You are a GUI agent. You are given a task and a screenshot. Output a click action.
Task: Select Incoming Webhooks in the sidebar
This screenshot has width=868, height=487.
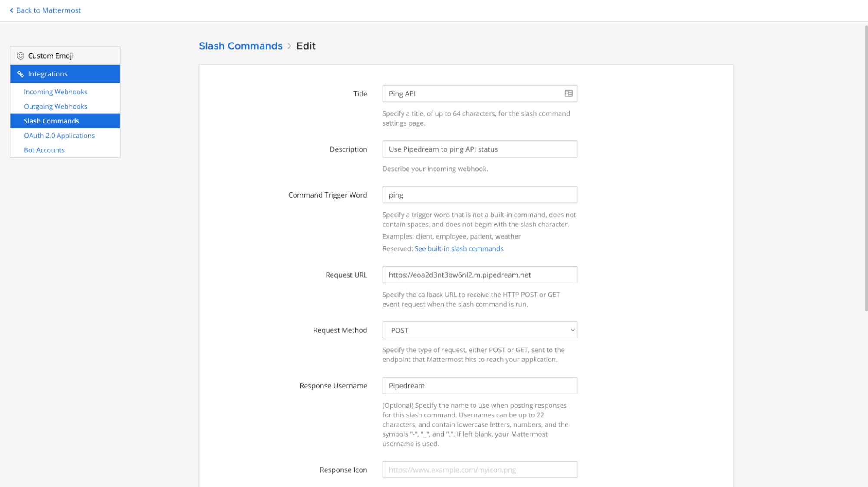click(56, 92)
